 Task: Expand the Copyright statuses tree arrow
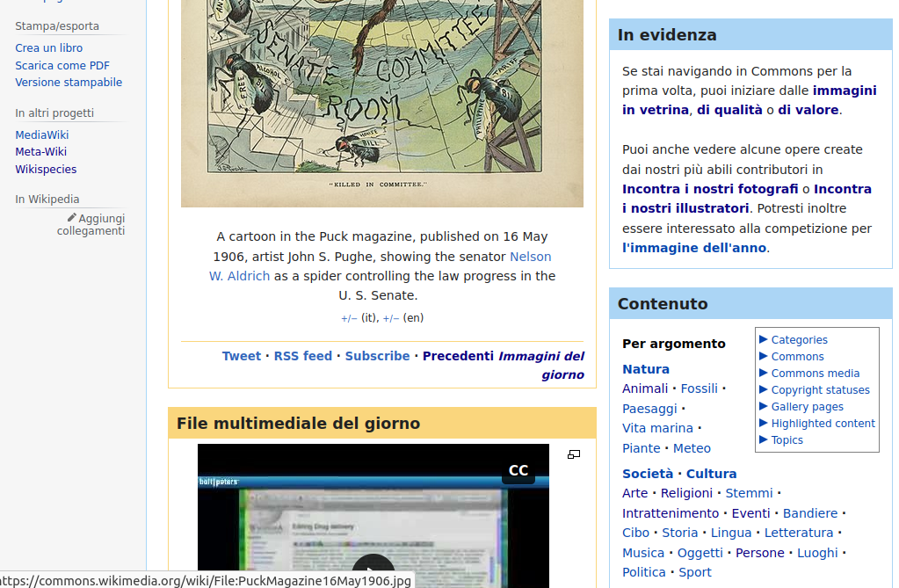pos(763,389)
